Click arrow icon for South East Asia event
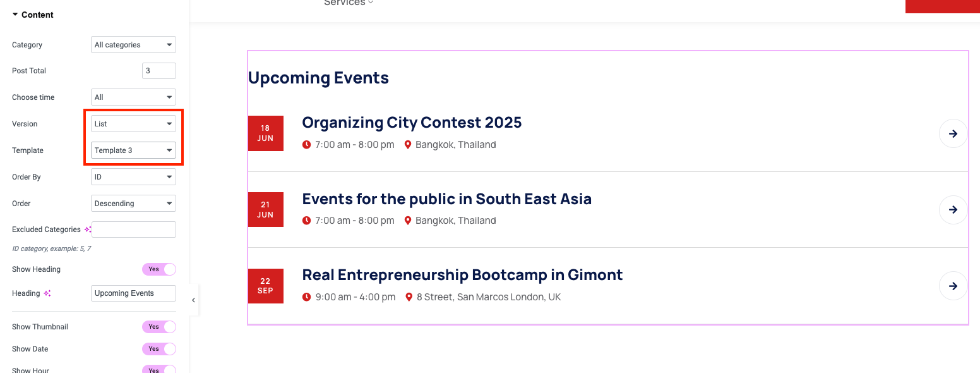 (x=953, y=209)
